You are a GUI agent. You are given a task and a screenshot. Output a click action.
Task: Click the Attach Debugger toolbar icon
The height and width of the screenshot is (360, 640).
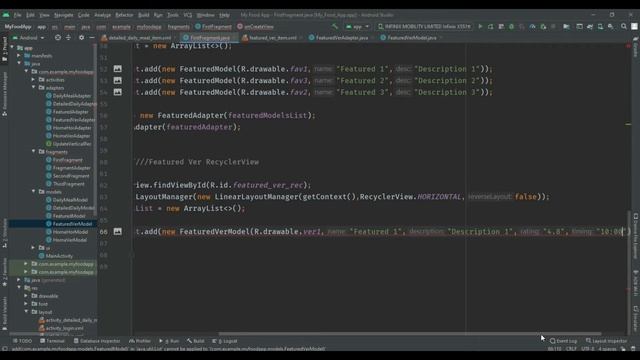(543, 27)
